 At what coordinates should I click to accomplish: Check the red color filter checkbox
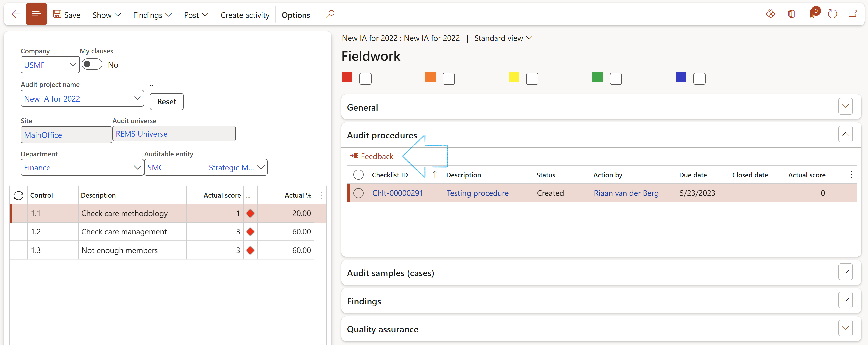[x=365, y=78]
